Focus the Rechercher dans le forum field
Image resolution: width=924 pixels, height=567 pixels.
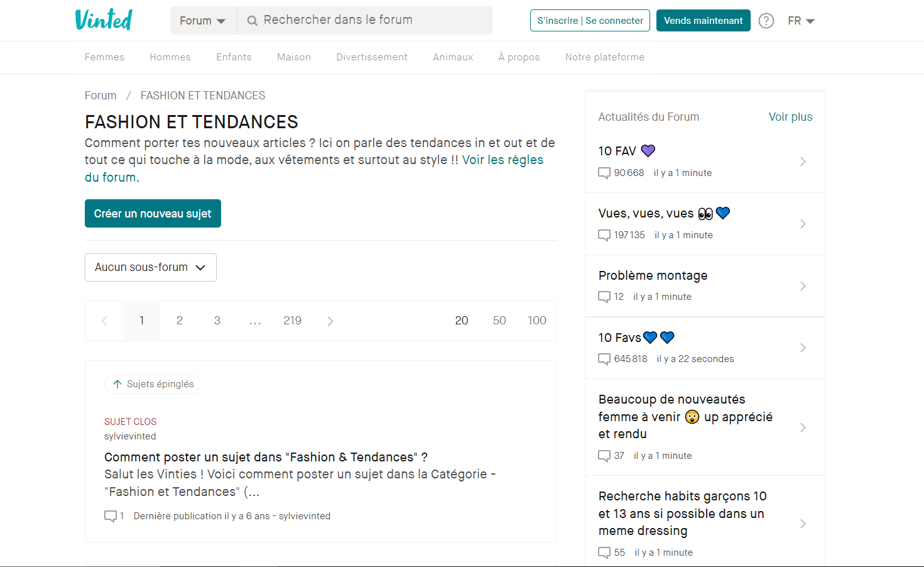(x=365, y=21)
